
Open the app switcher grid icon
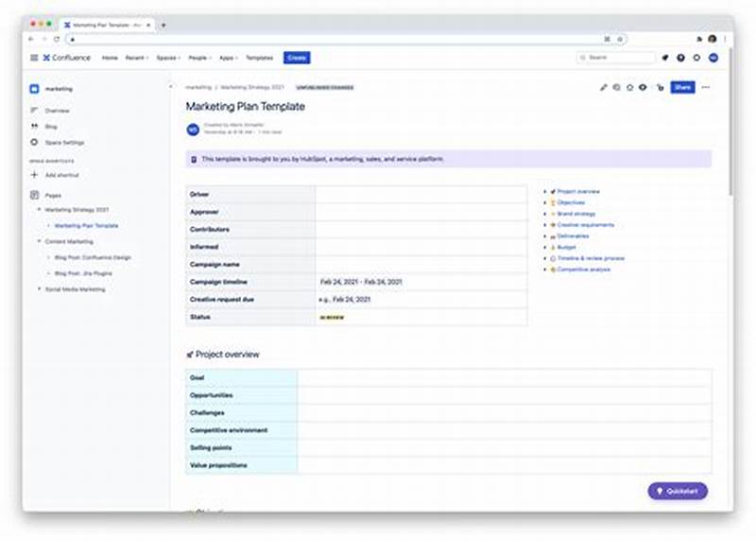pyautogui.click(x=34, y=58)
